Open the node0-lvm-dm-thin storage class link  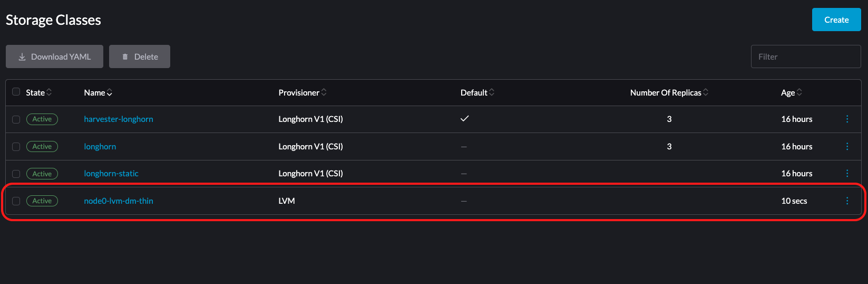pyautogui.click(x=119, y=201)
